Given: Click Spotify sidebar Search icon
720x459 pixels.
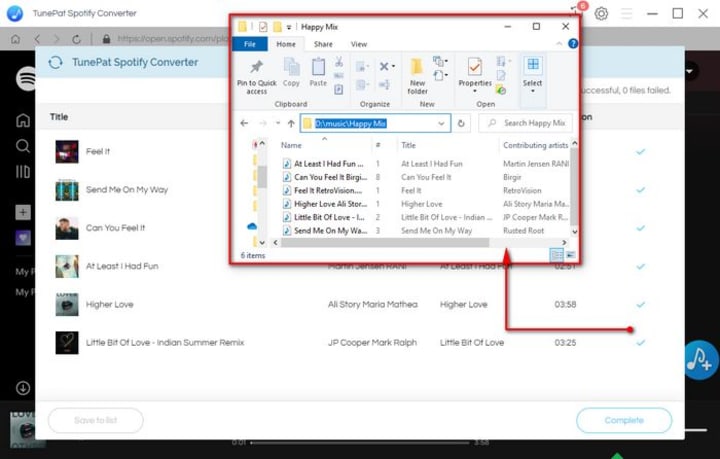Looking at the screenshot, I should (x=22, y=146).
